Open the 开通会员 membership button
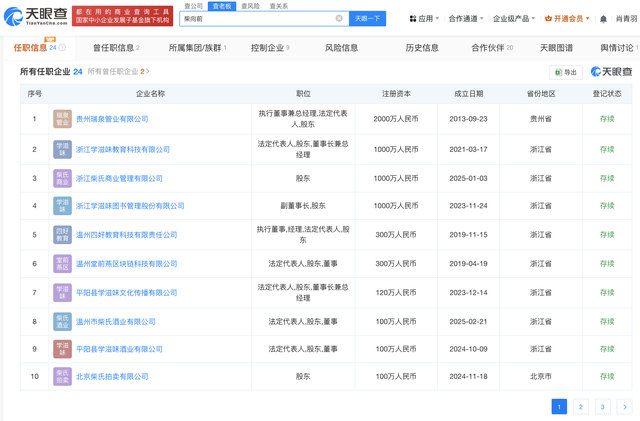 567,19
